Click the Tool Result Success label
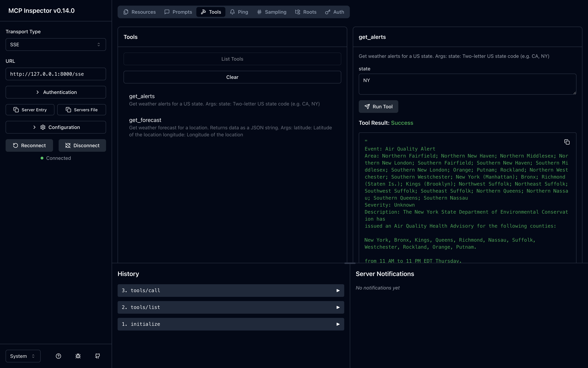Image resolution: width=588 pixels, height=368 pixels. pos(386,123)
